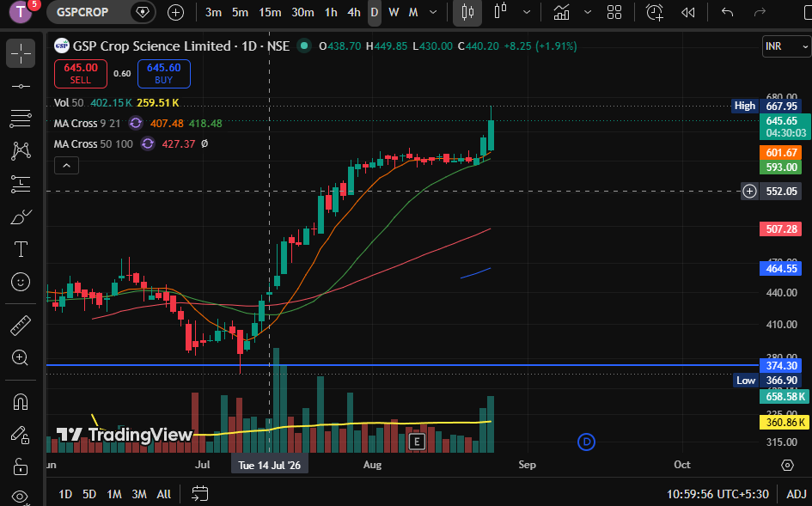This screenshot has height=506, width=812.
Task: Select the monthly M timeframe
Action: coord(413,12)
